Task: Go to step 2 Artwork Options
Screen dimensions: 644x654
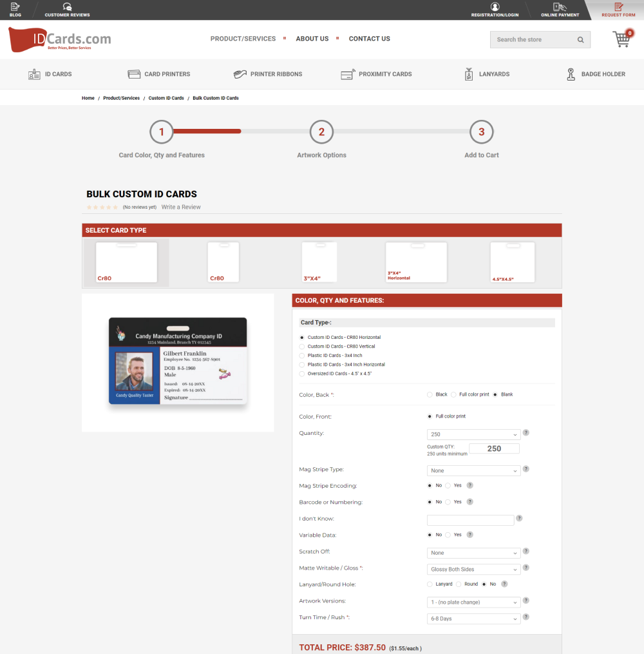Action: click(321, 132)
